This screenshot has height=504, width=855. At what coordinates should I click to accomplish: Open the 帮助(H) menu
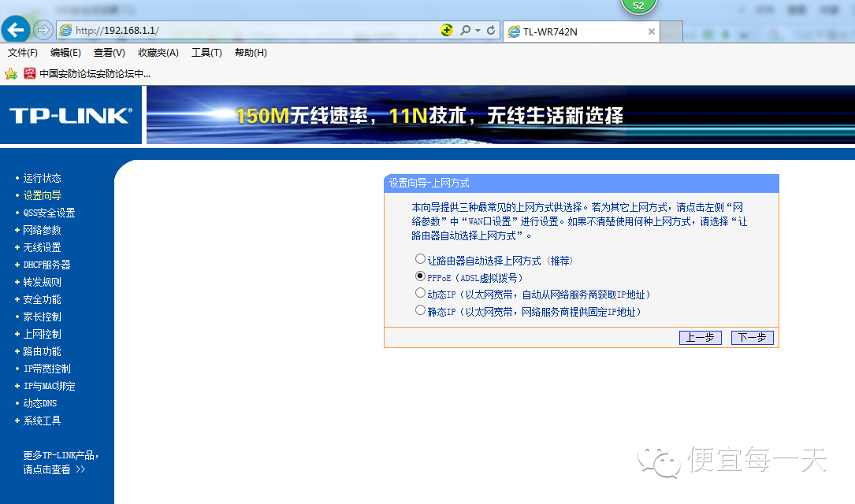point(251,53)
